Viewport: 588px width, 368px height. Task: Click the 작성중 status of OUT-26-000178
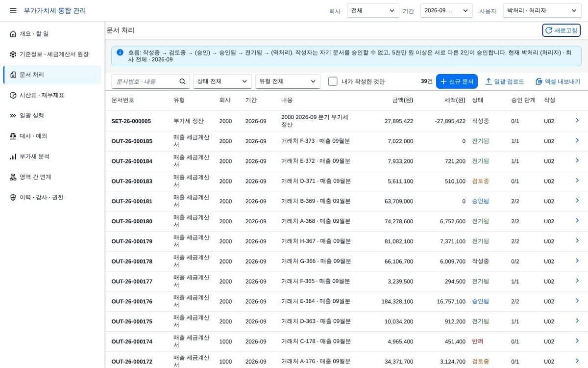480,262
